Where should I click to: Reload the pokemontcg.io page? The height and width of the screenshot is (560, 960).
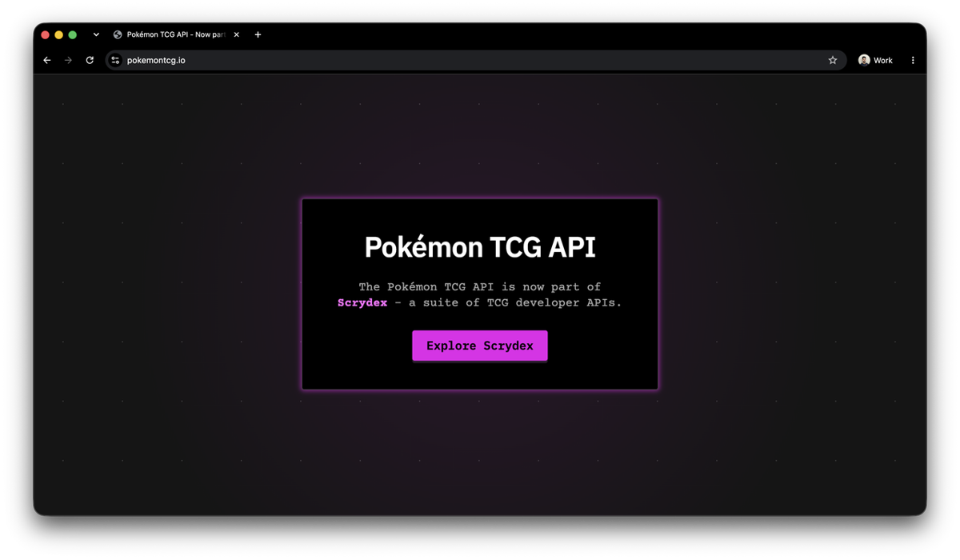(x=90, y=60)
